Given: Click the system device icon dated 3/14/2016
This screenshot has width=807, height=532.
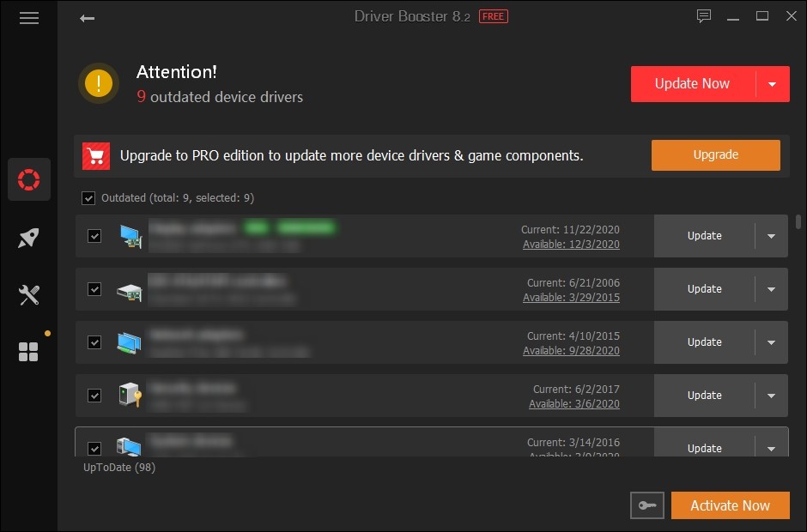Looking at the screenshot, I should [x=129, y=446].
